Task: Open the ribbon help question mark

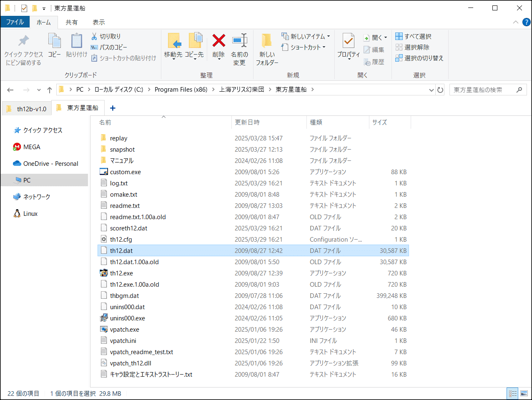Action: point(527,22)
